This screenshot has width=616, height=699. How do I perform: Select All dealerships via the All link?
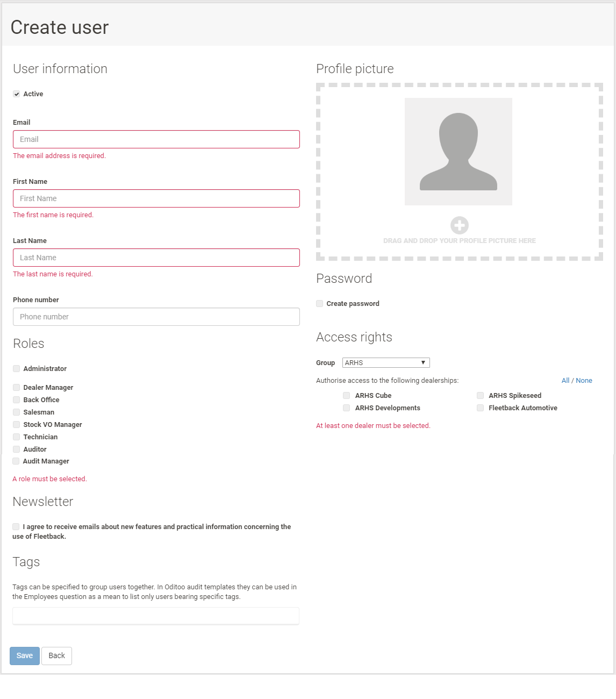click(x=565, y=380)
